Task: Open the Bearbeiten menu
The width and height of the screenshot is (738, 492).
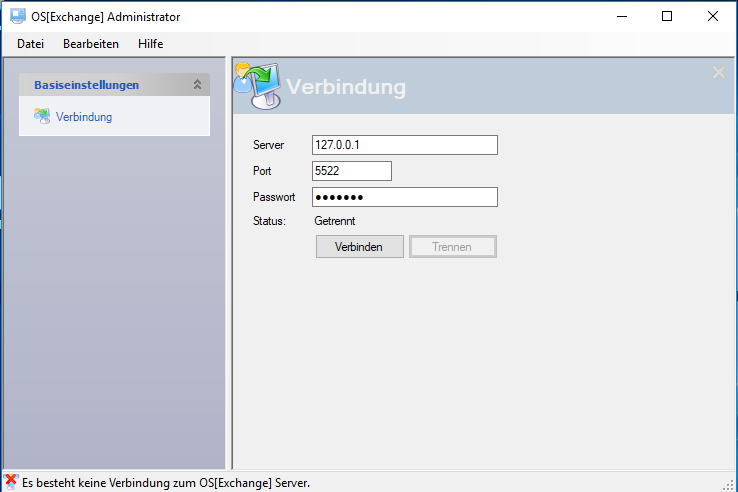Action: tap(91, 44)
